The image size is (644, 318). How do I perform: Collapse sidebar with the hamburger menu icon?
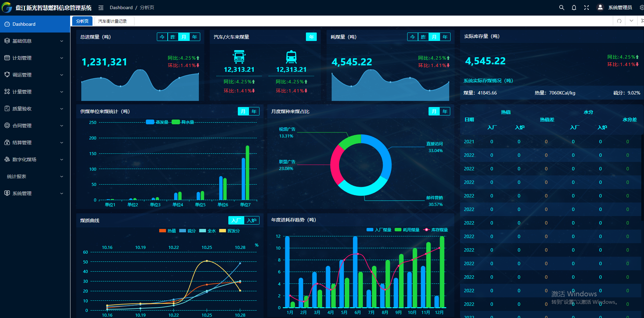click(x=101, y=7)
